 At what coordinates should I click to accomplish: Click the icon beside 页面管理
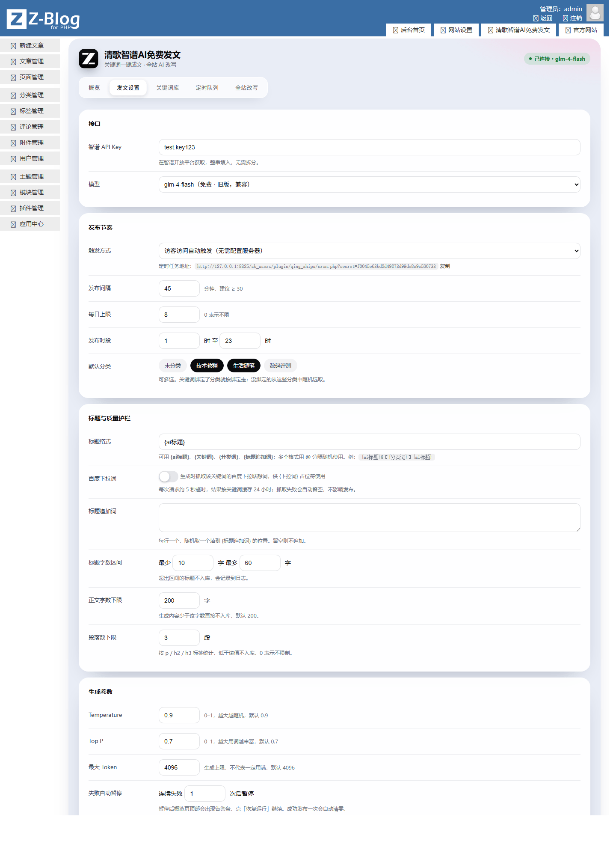13,77
